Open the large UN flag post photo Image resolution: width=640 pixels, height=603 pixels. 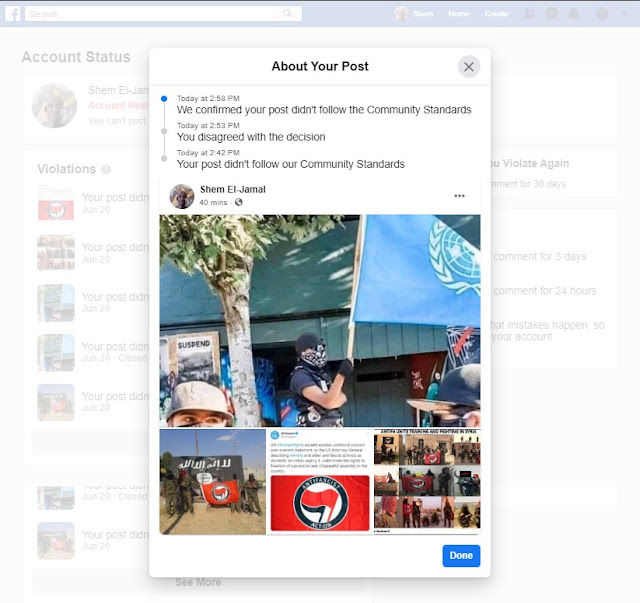click(x=320, y=320)
